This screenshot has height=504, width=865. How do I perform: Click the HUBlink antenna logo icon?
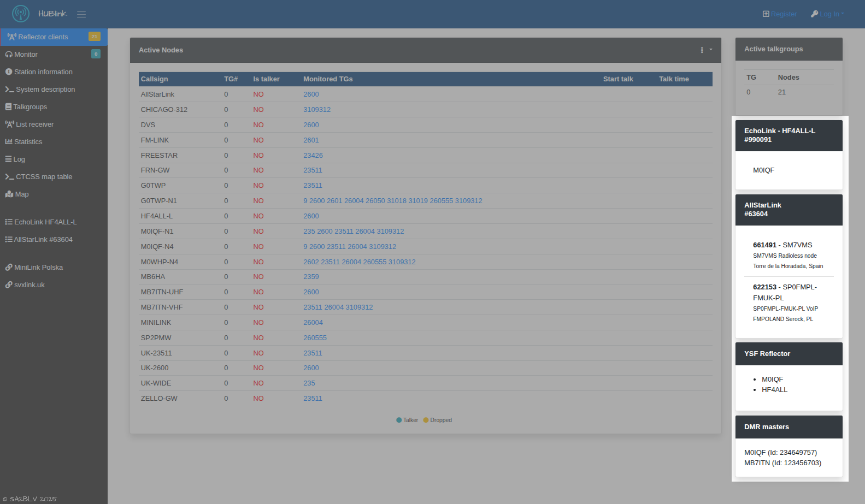(21, 14)
